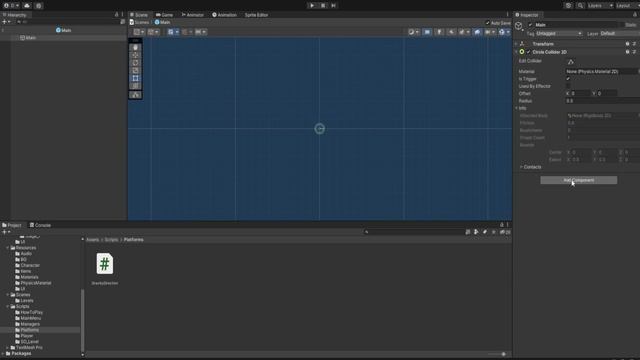Select the Managers folder in the project tree
640x360 pixels.
point(27,324)
